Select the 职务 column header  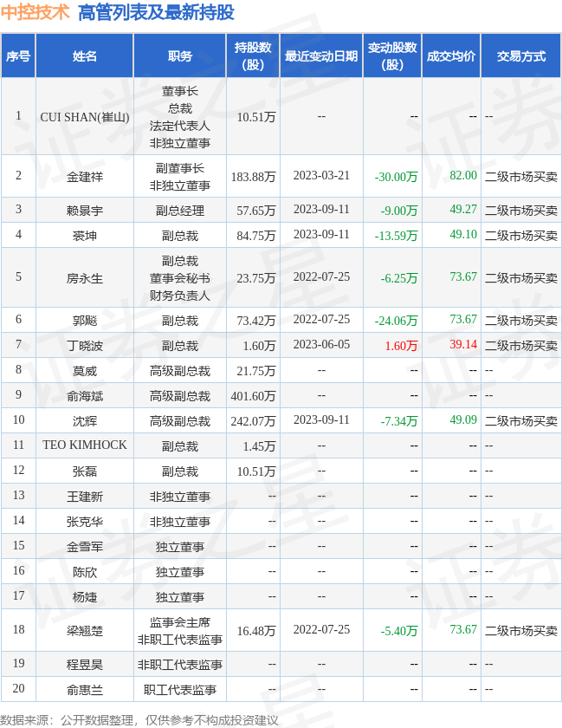coord(180,56)
